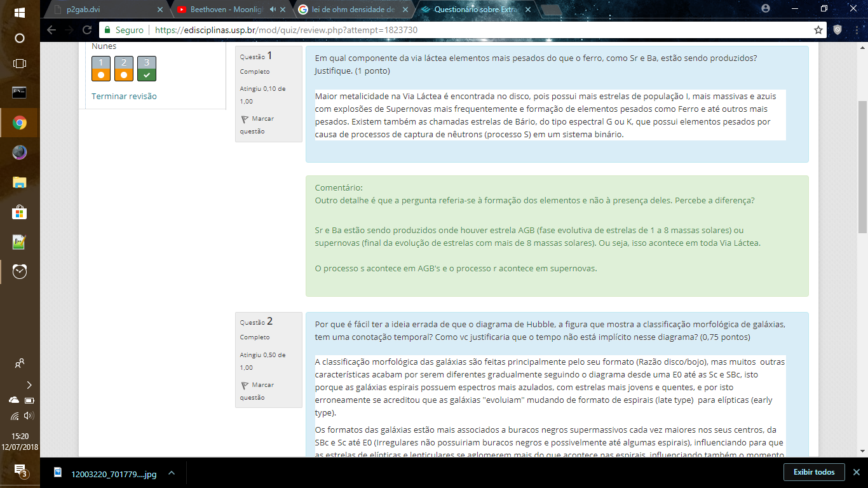Click the Terminar revisão link

click(124, 97)
